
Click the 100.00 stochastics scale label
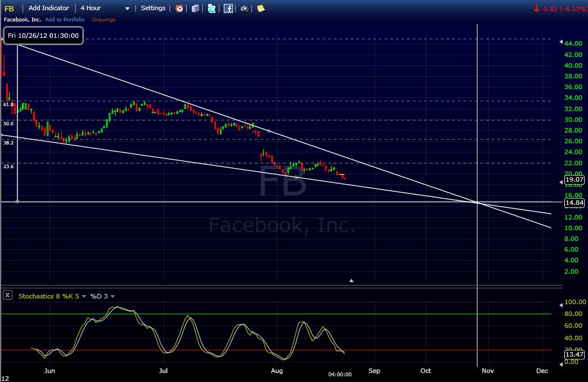[x=575, y=302]
